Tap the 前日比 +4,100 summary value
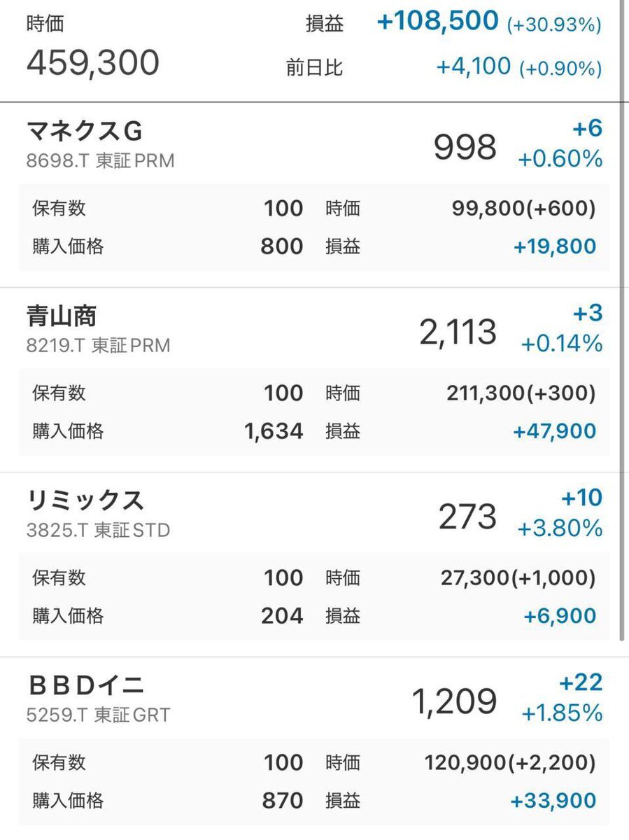 [x=474, y=67]
